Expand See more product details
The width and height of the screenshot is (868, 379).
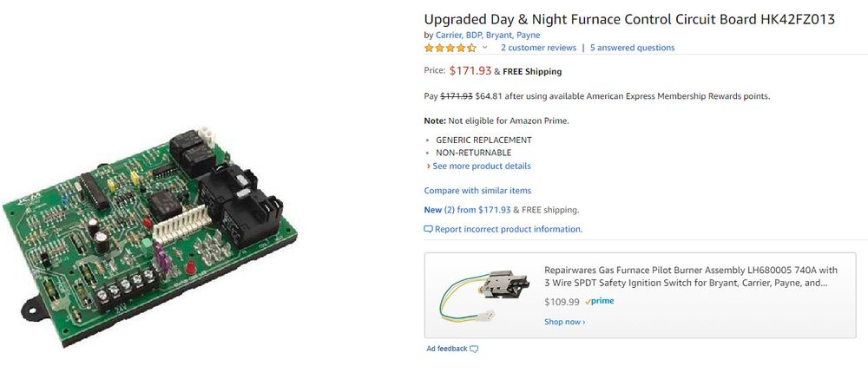click(x=481, y=166)
